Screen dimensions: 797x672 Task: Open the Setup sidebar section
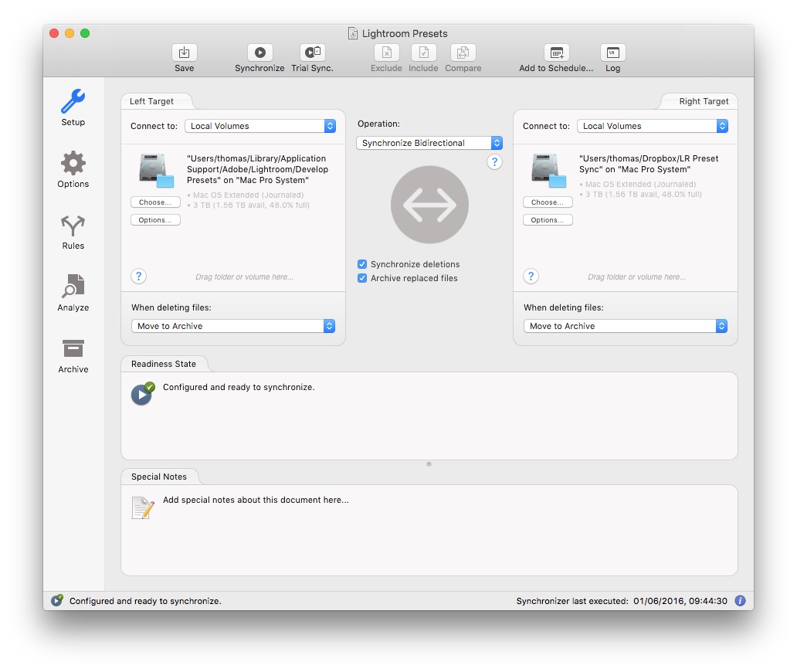pos(73,107)
